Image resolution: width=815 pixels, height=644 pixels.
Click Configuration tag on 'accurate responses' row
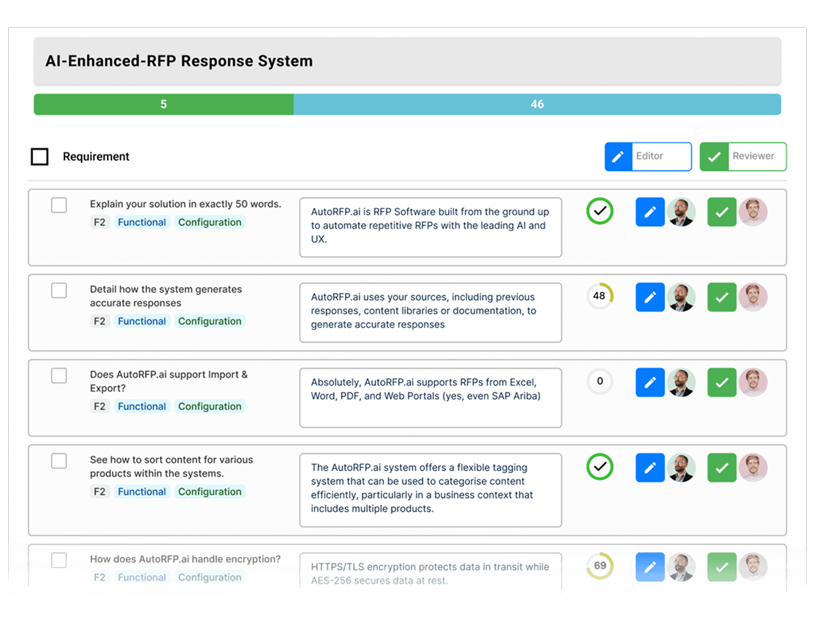tap(209, 321)
